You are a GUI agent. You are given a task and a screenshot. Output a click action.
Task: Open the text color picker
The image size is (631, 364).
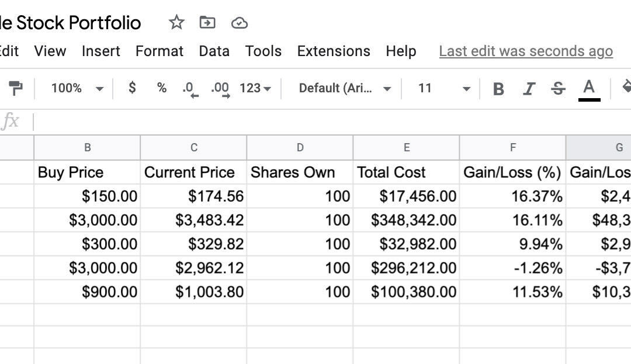(x=589, y=89)
